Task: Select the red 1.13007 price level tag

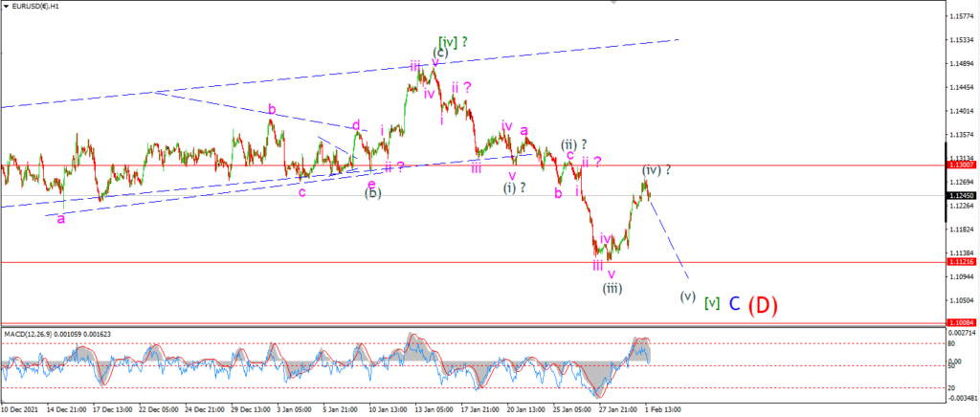Action: tap(959, 165)
